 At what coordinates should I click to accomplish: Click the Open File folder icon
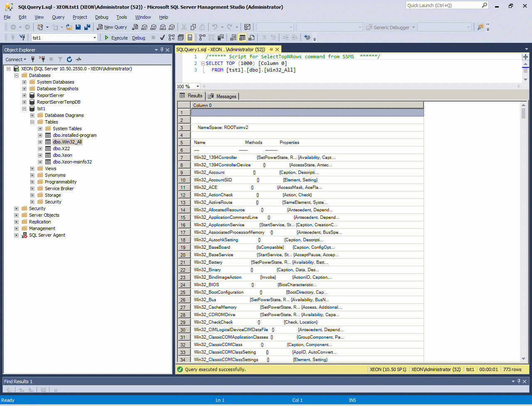69,27
